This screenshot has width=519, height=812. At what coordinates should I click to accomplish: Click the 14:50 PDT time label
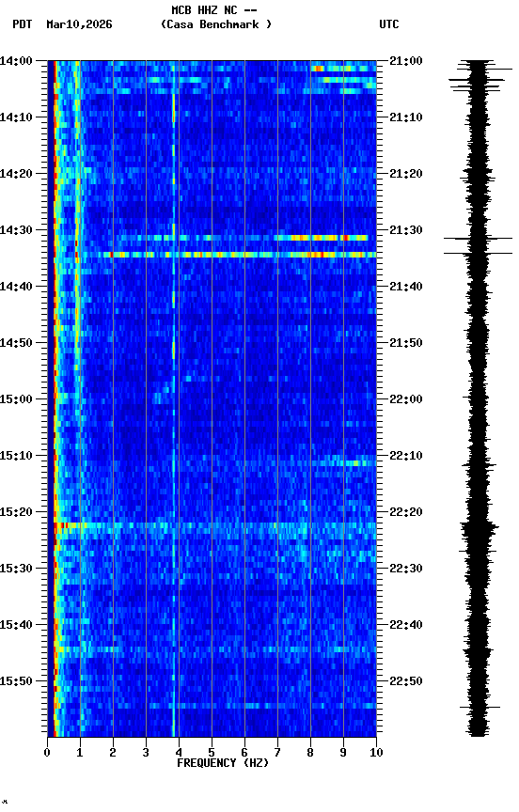coord(16,343)
